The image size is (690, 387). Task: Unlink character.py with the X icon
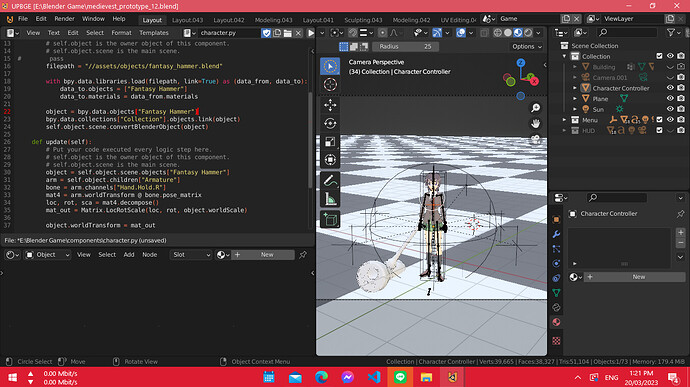tap(298, 33)
